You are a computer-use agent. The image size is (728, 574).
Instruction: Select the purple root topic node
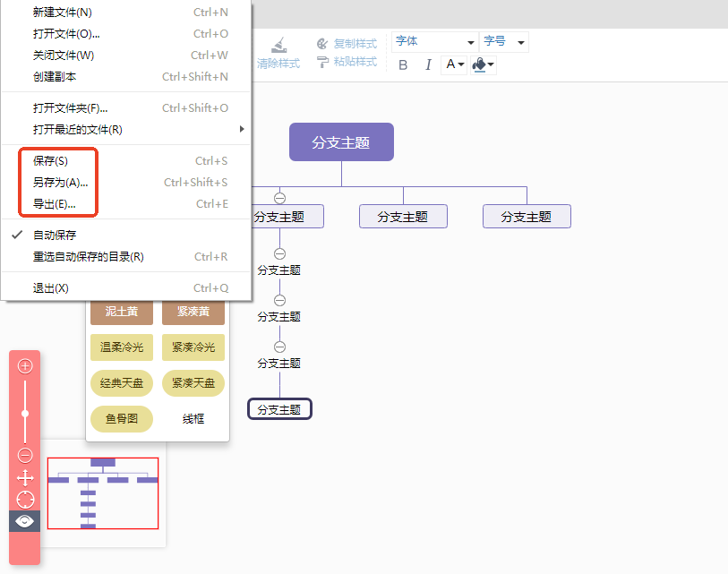coord(342,142)
